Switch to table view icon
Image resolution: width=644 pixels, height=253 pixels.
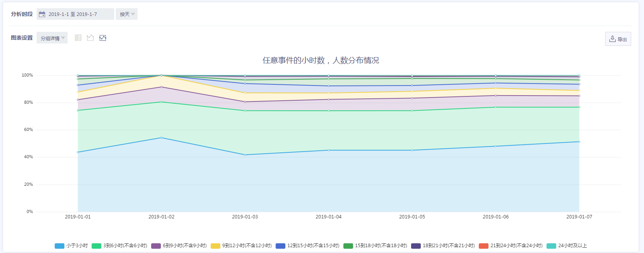(78, 38)
